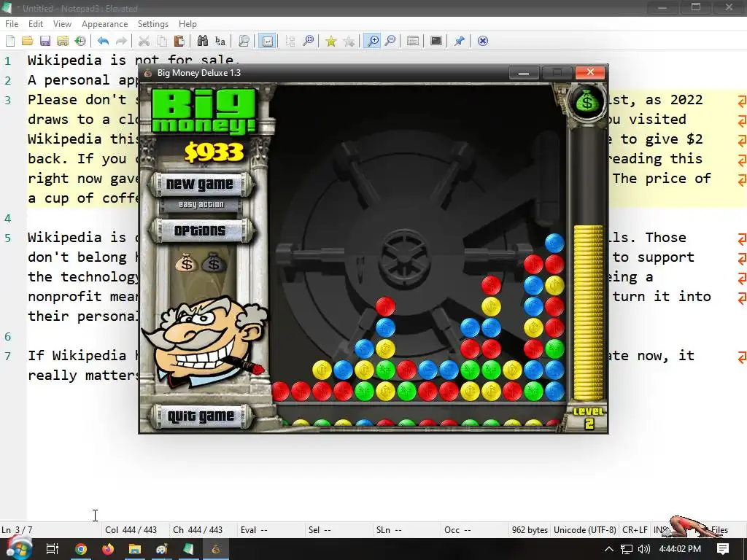Click the New document icon in Notepad3
Screen dimensions: 747x560
tap(10, 41)
